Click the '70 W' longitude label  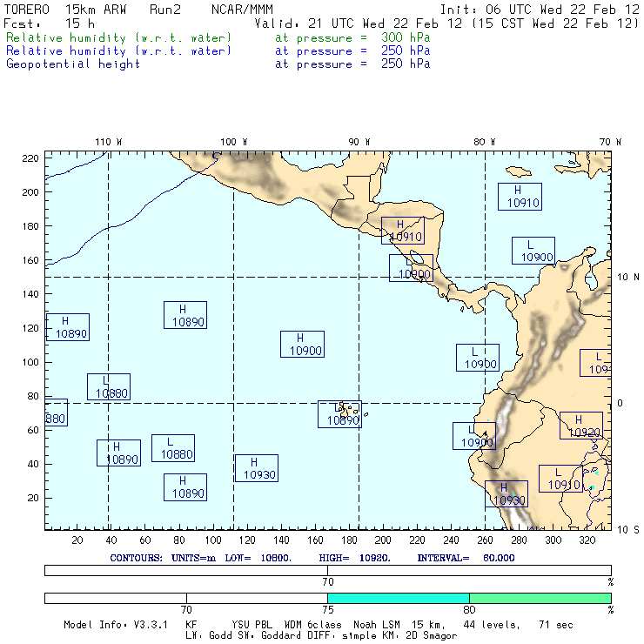point(610,142)
